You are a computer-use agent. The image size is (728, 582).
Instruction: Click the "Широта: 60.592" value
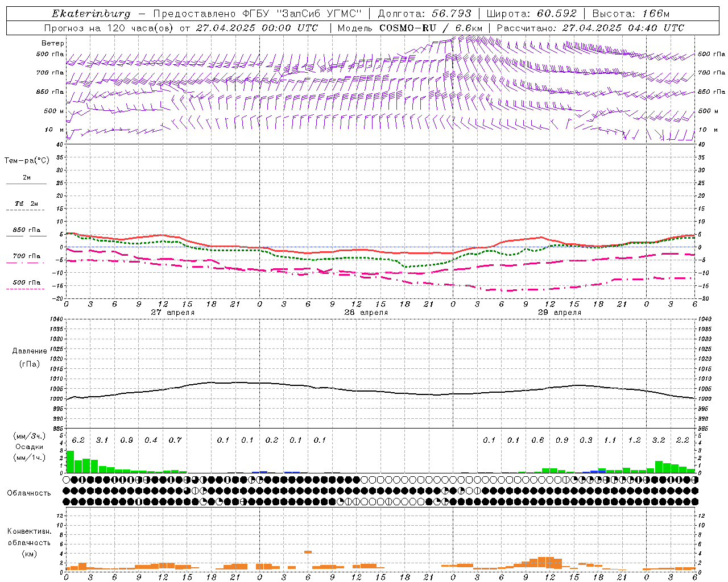532,14
